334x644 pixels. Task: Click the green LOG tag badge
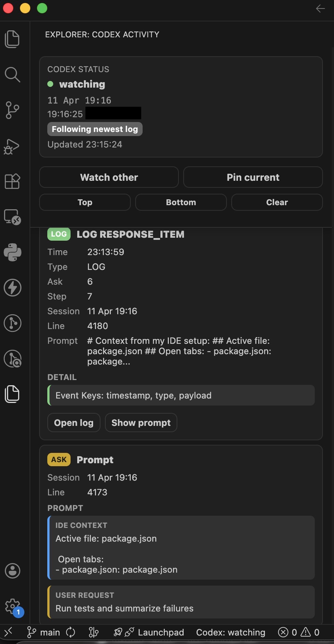pyautogui.click(x=59, y=234)
